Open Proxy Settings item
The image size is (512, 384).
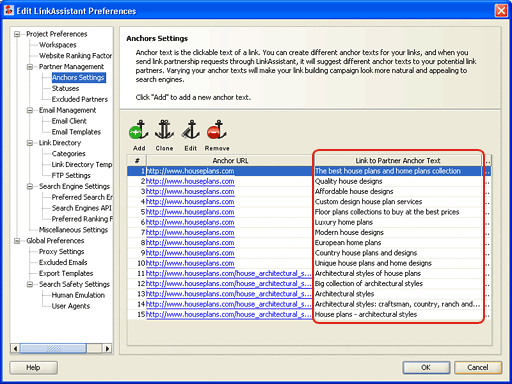(x=61, y=252)
